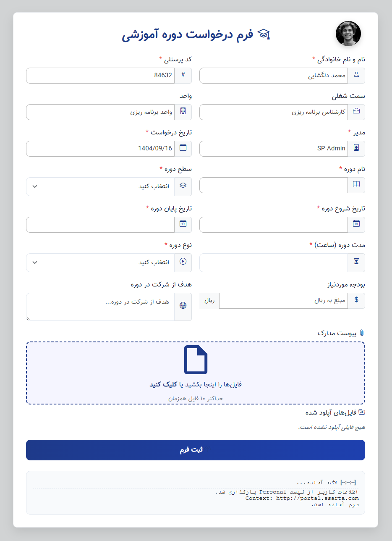Click the hash icon next to personnel code

click(183, 75)
